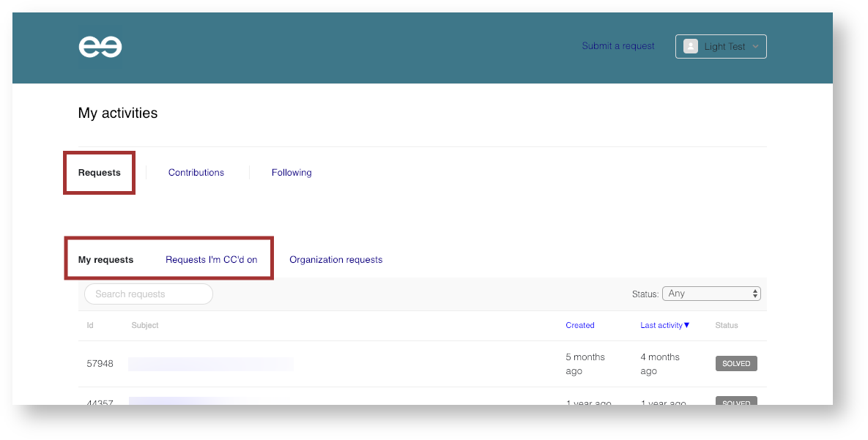The height and width of the screenshot is (440, 868).
Task: Select the My requests sub-tab
Action: tap(105, 260)
